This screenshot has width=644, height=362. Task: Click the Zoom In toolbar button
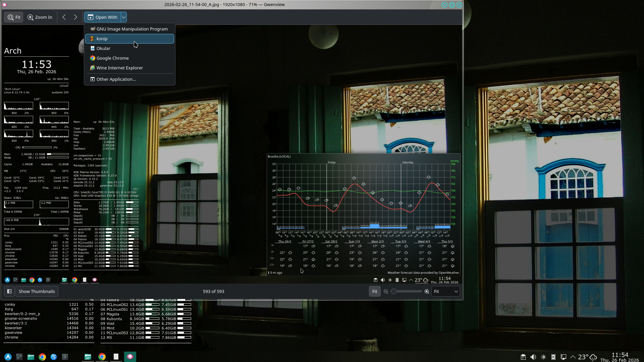click(x=40, y=17)
